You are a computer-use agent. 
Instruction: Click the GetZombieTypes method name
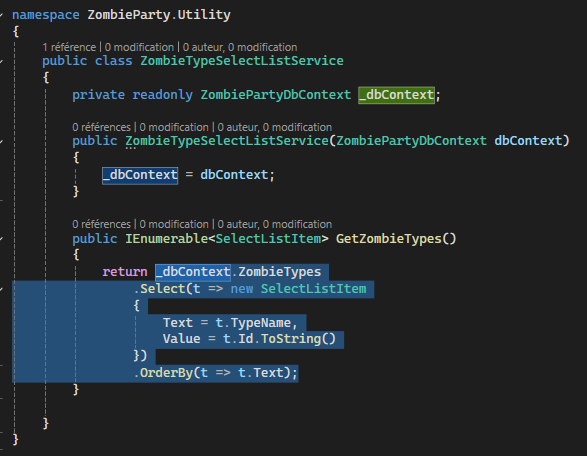(x=389, y=239)
